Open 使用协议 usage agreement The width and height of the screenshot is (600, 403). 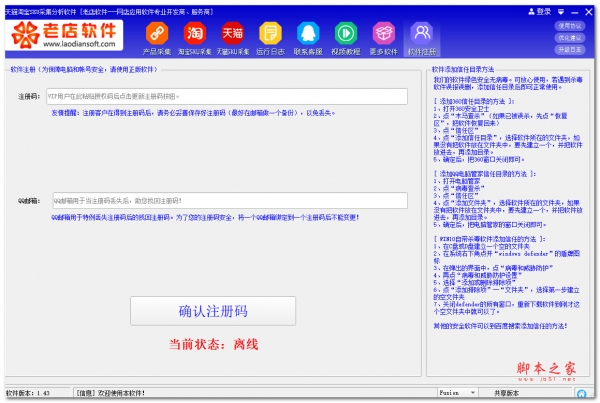coord(570,26)
